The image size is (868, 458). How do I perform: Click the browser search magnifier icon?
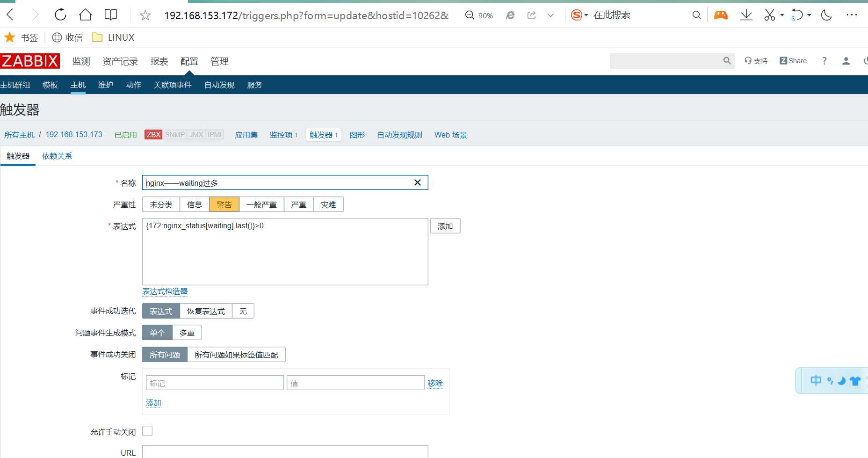pyautogui.click(x=696, y=15)
